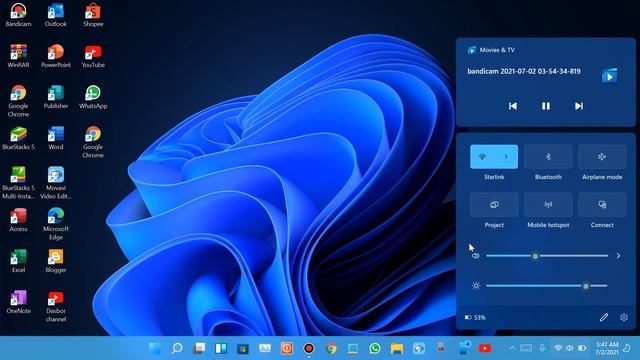Open WhatsApp from the taskbar
Viewport: 640px width, 360px height.
(375, 348)
